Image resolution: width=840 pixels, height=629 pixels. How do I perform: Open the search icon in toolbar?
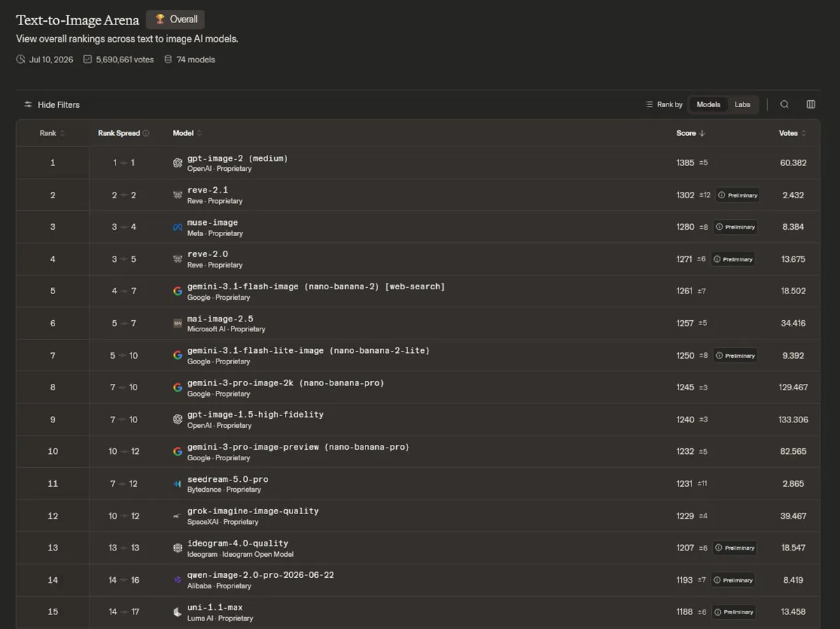785,104
